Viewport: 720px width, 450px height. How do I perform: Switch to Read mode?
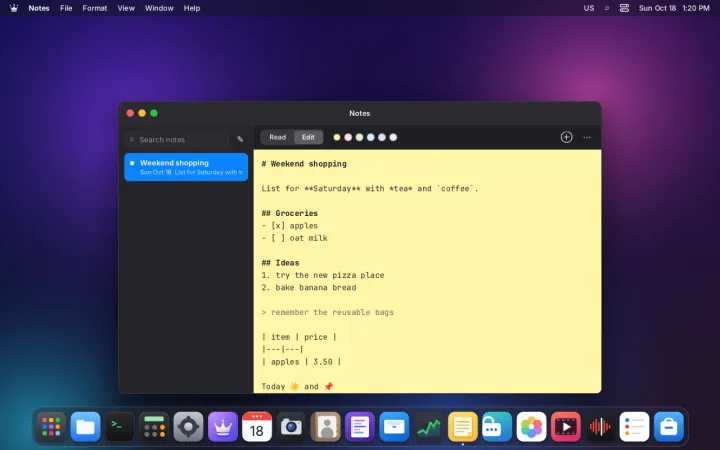[277, 137]
